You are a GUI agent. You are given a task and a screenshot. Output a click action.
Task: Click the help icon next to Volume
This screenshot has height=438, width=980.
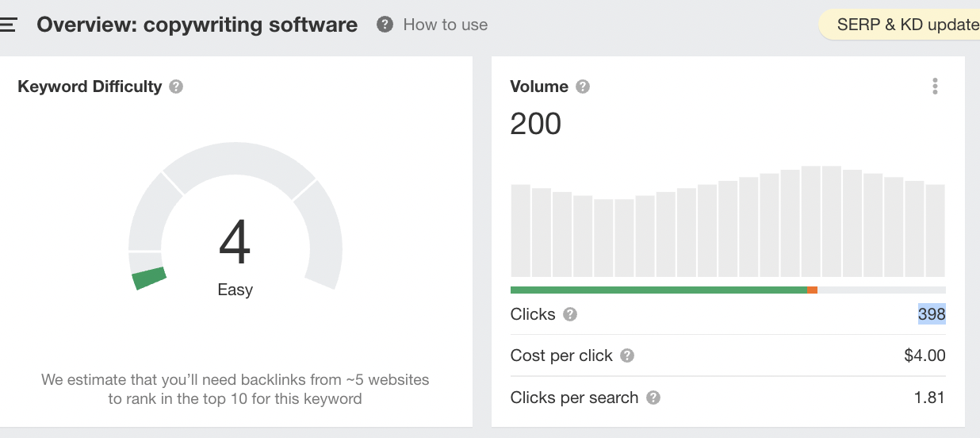tap(583, 86)
